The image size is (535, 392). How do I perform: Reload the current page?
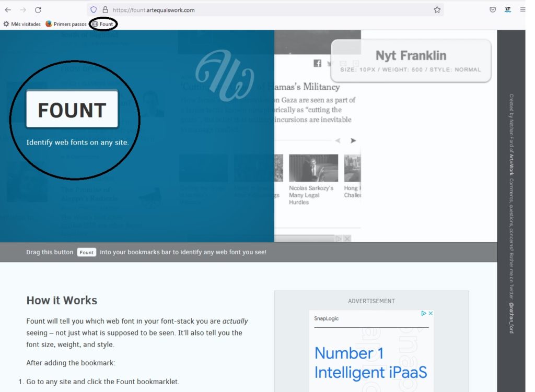[x=38, y=9]
